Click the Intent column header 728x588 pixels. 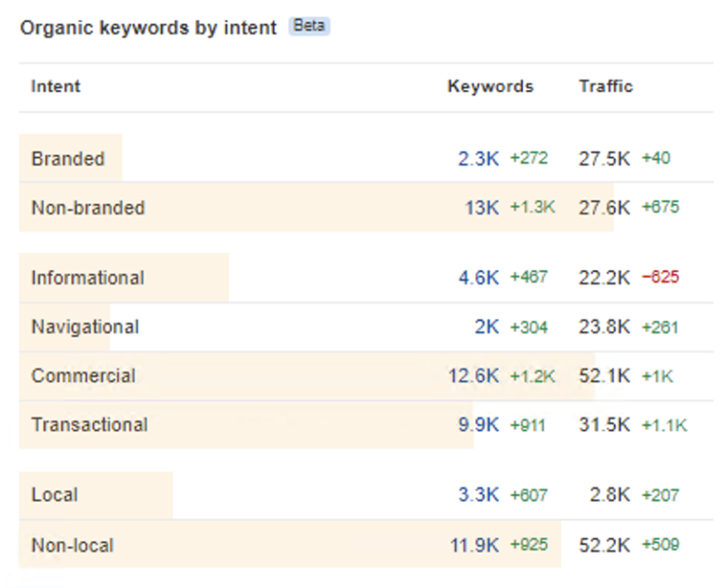[x=56, y=86]
